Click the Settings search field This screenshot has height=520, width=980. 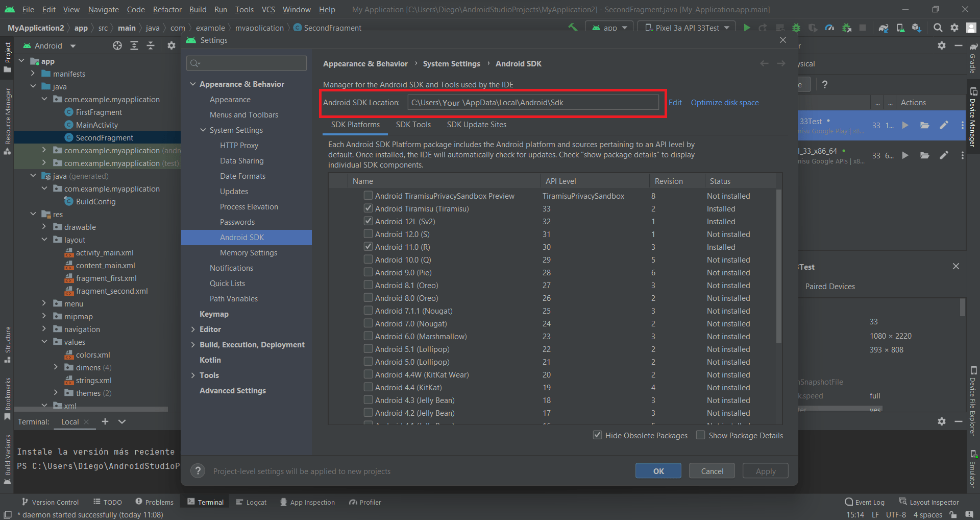tap(247, 63)
